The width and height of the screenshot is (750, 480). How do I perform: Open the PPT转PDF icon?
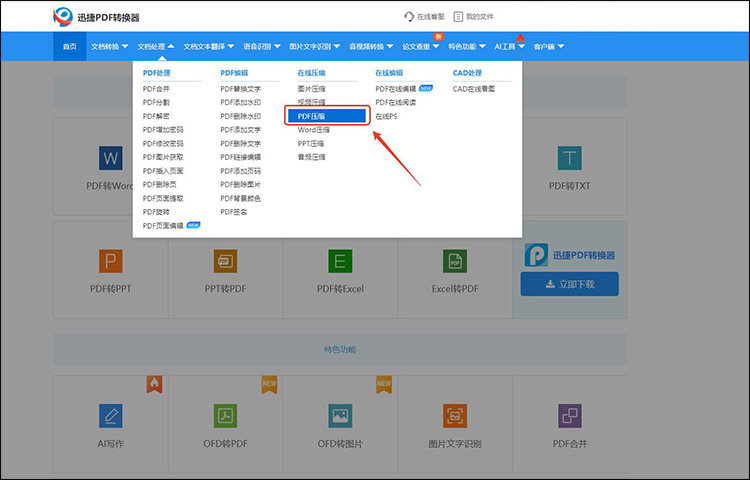225,261
